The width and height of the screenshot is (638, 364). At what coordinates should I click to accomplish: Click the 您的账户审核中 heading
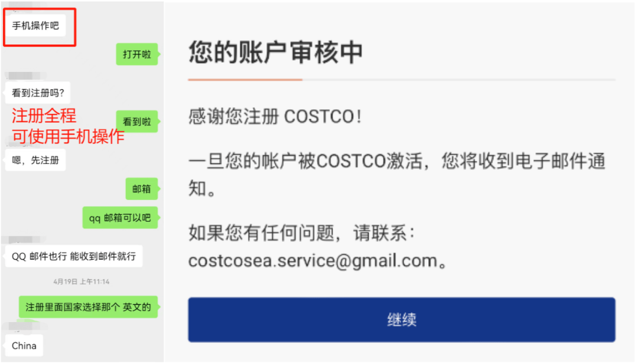point(275,52)
